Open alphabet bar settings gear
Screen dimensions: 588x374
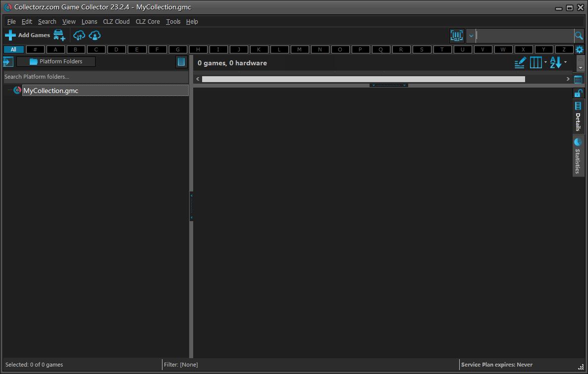(x=580, y=49)
